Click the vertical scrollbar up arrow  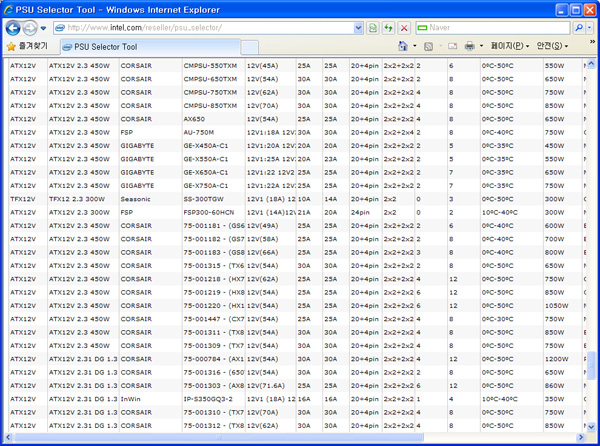tap(591, 63)
